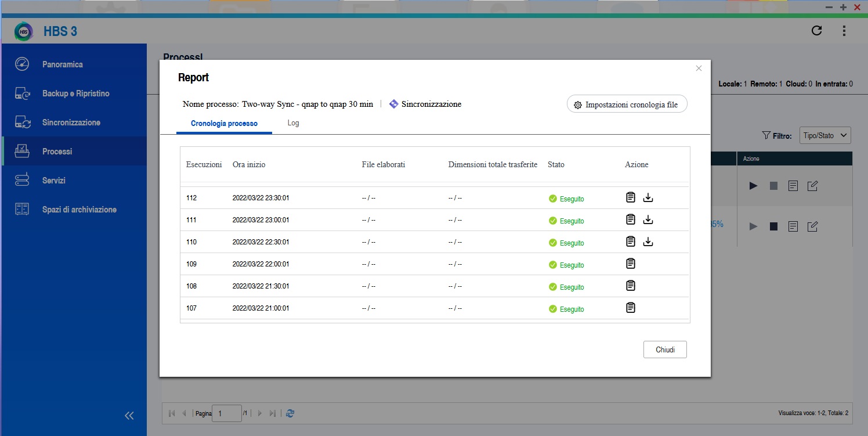Open Backup e Ripristino section

75,93
